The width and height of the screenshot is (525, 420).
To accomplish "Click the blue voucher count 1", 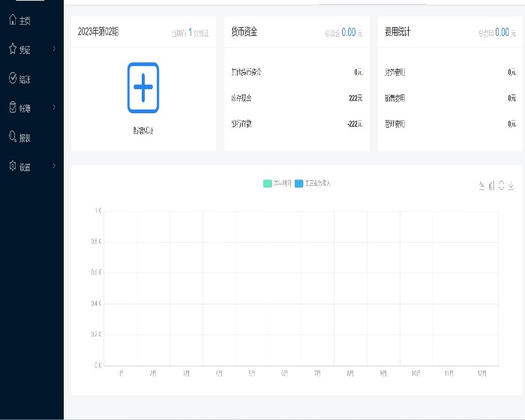I will point(190,32).
